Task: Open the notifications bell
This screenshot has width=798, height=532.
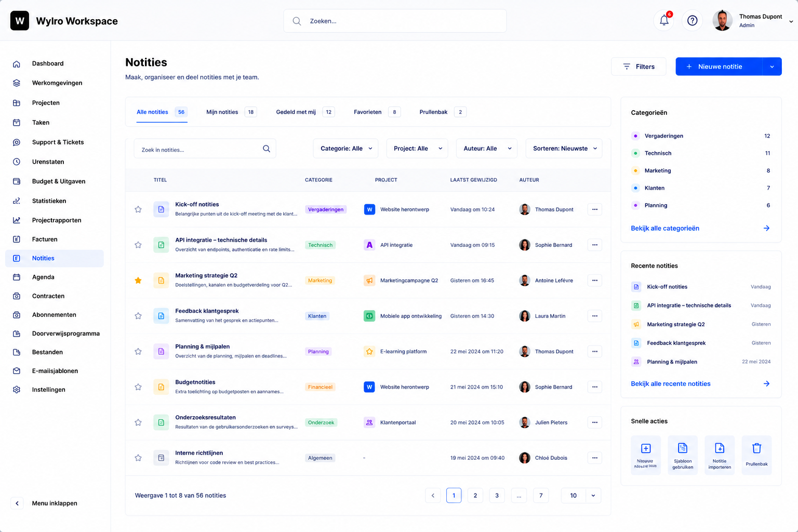Action: click(x=664, y=21)
